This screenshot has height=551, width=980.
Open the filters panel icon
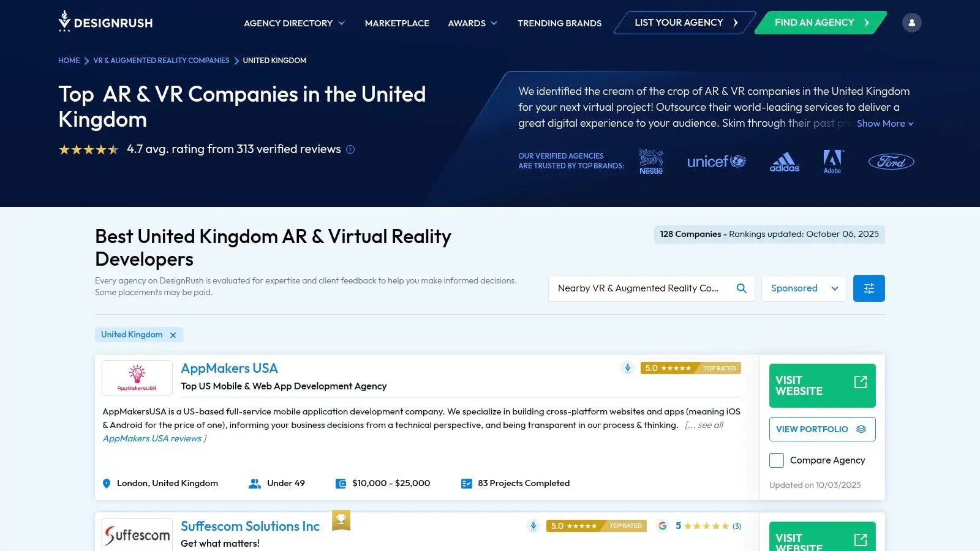869,288
